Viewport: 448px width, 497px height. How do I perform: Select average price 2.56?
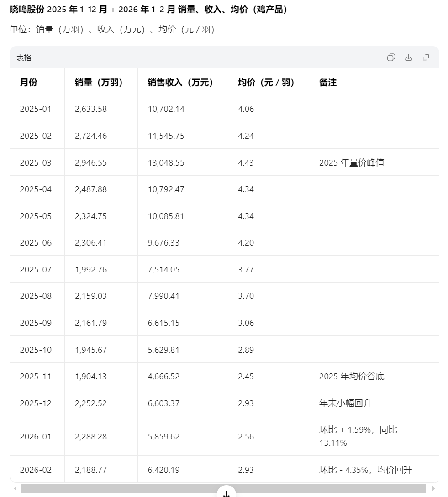(246, 437)
